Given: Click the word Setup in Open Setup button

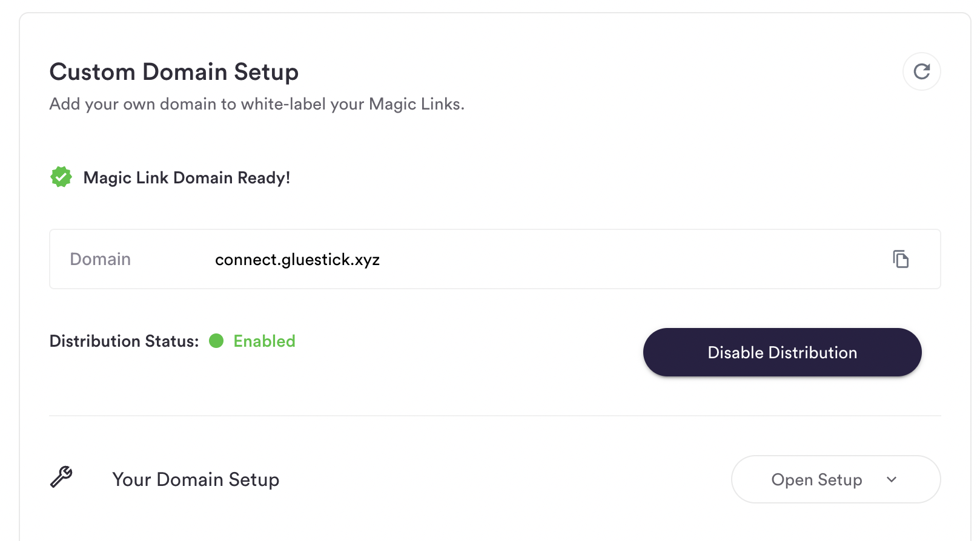Looking at the screenshot, I should pyautogui.click(x=839, y=480).
